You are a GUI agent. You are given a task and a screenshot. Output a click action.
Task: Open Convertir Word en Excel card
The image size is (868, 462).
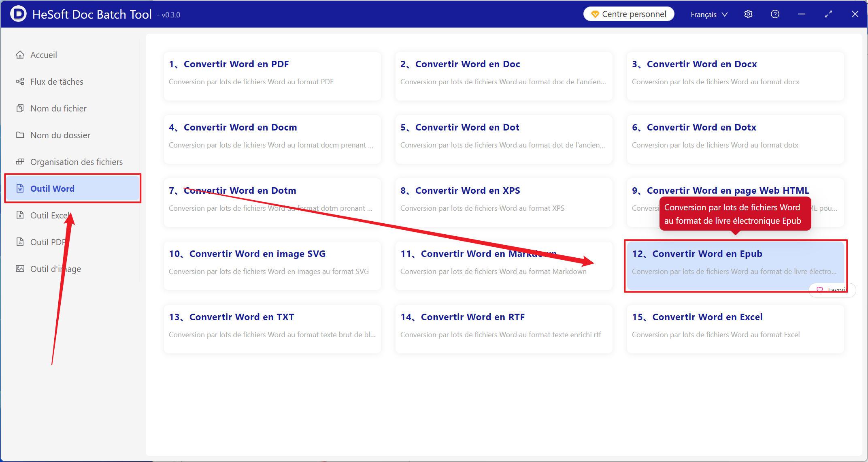(x=735, y=329)
